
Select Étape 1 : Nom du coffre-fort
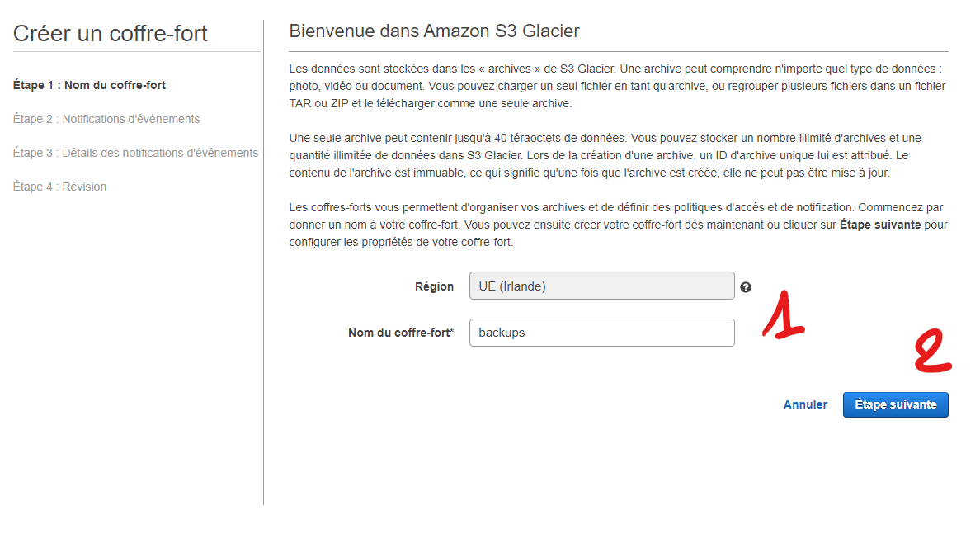[89, 85]
